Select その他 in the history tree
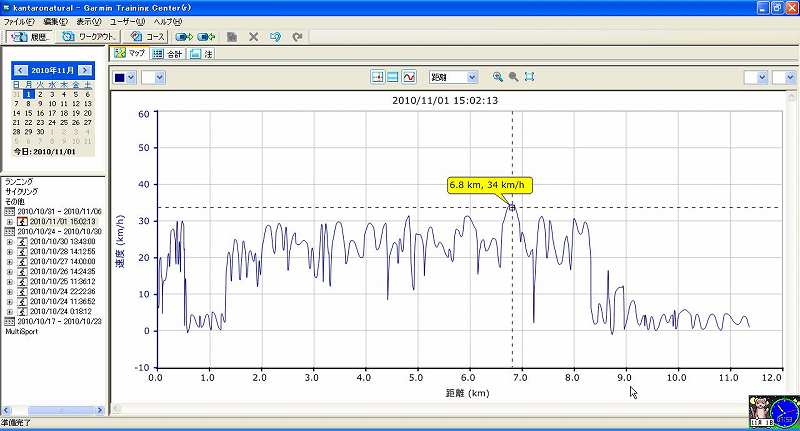 click(15, 202)
